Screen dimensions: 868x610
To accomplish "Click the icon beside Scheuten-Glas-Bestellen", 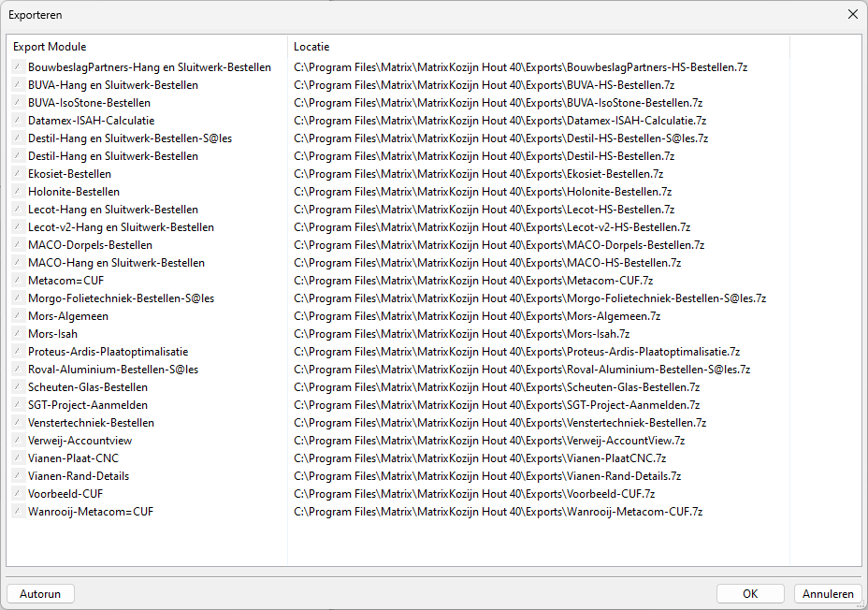I will [x=19, y=387].
